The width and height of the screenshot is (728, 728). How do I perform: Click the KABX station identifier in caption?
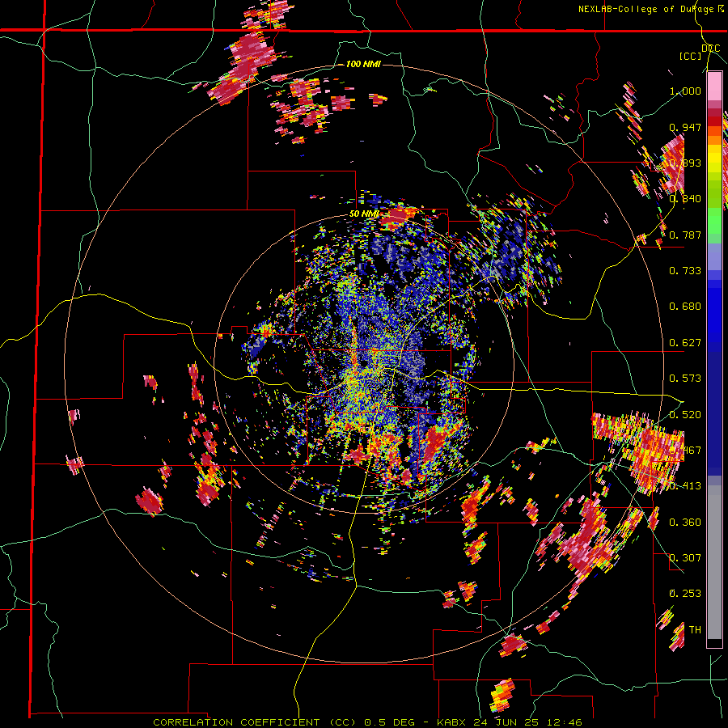(x=453, y=722)
